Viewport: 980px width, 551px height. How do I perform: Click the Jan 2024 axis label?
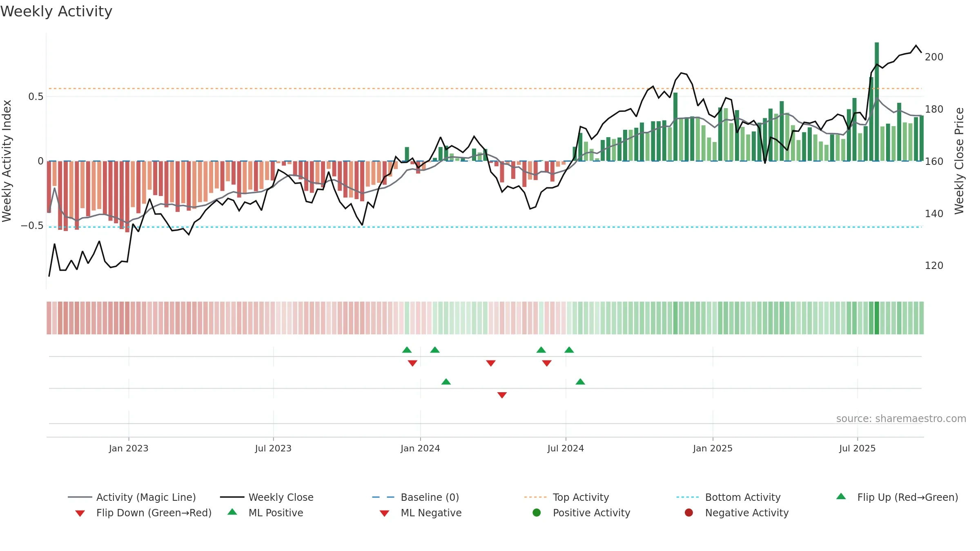[x=420, y=449]
